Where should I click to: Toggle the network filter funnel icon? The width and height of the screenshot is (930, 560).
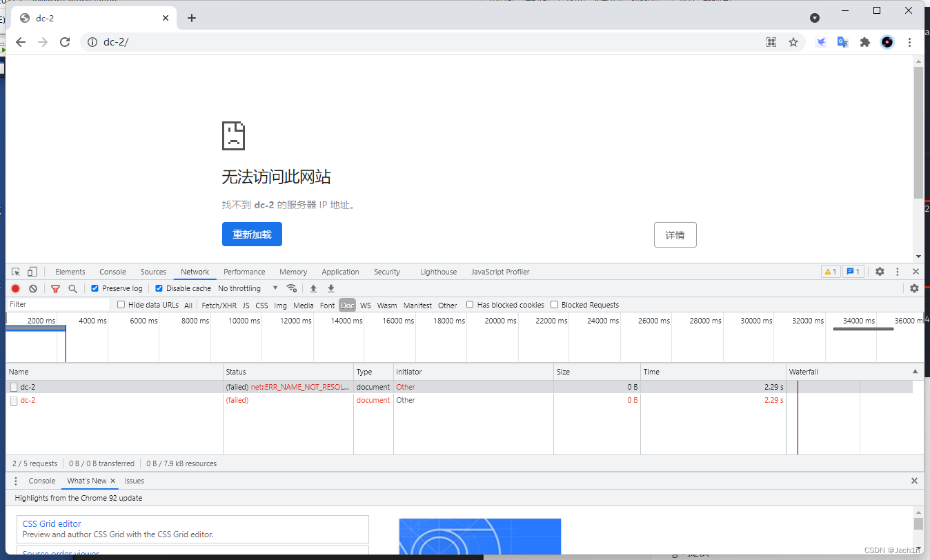(x=56, y=288)
